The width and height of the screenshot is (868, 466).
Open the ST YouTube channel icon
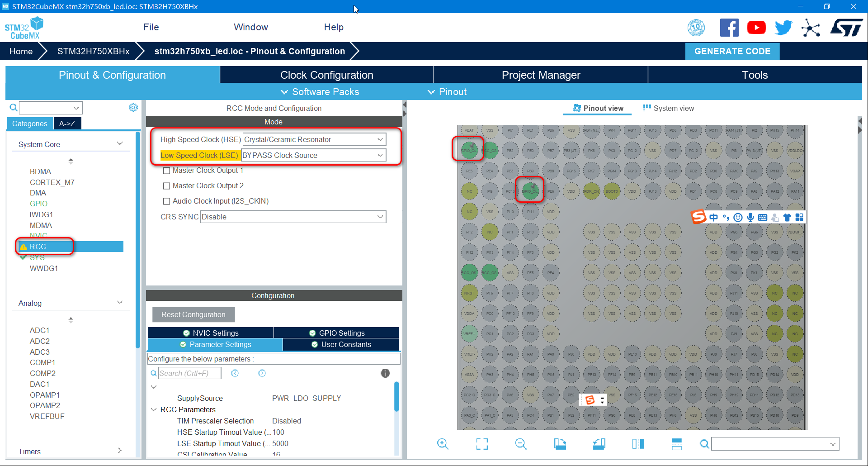point(756,28)
